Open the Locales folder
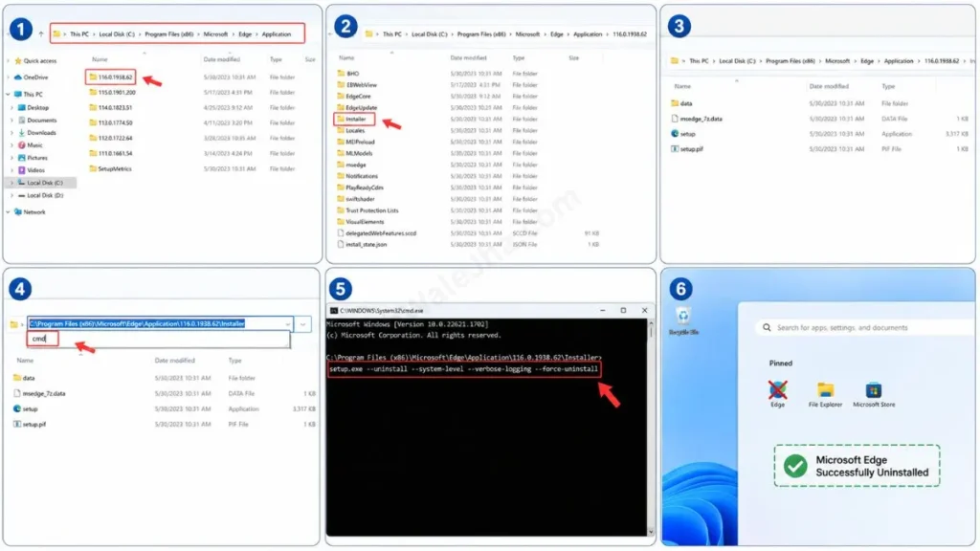 click(x=350, y=130)
